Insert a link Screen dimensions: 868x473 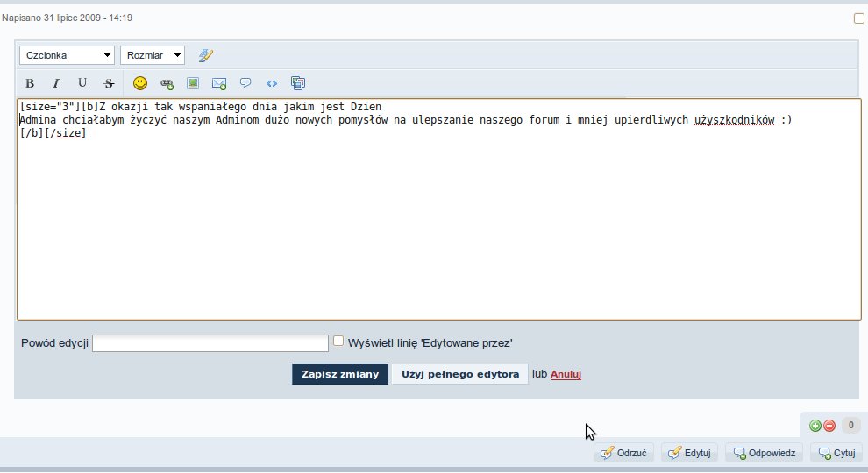coord(167,83)
